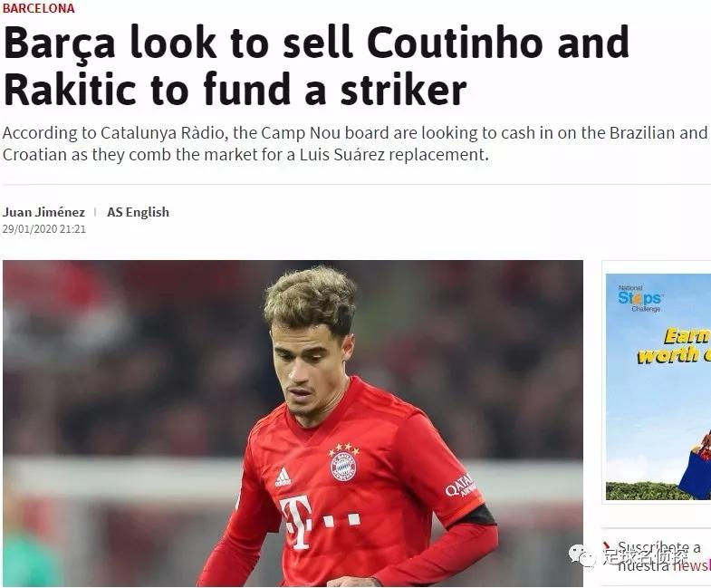Click the Qatar Airways sleeve logo
This screenshot has width=711, height=588.
coord(461,486)
